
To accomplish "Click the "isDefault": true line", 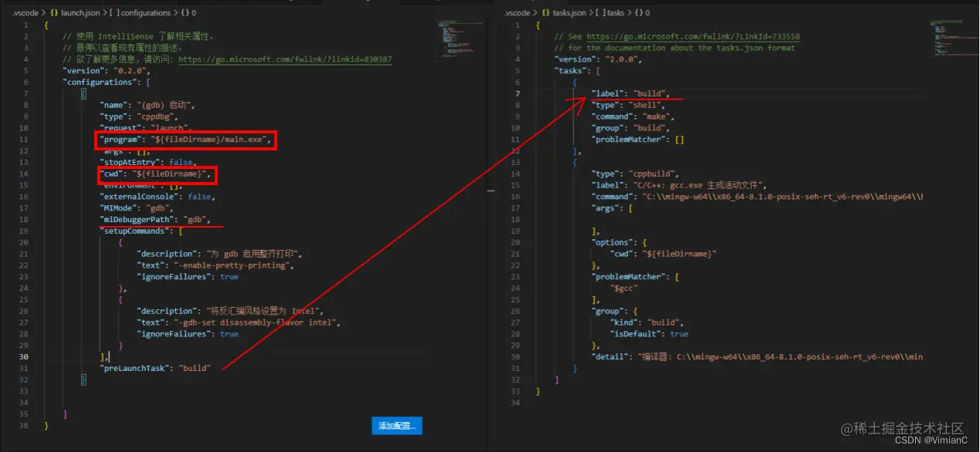I will click(x=650, y=334).
